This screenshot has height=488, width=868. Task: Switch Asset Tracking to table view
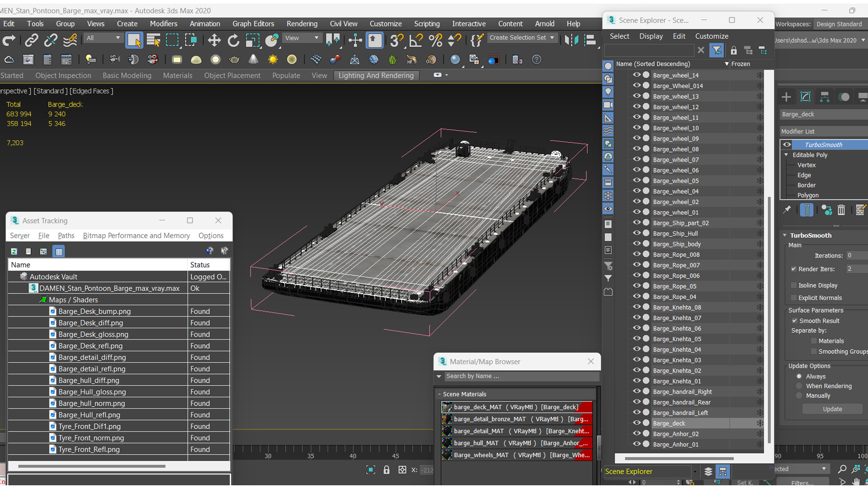point(59,252)
